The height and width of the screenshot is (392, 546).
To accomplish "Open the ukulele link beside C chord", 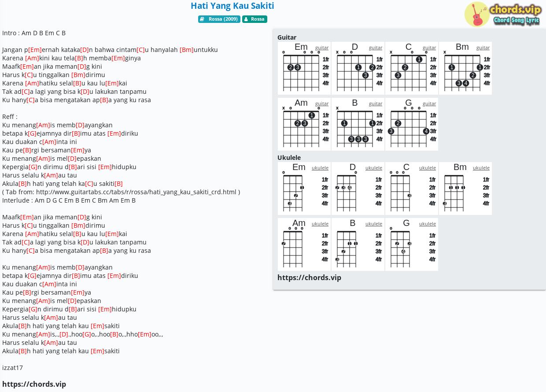I will 428,168.
